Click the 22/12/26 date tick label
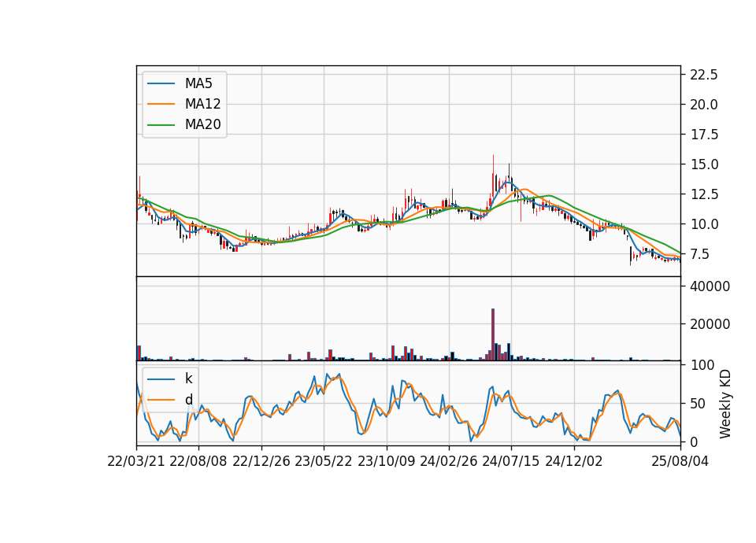756x543 pixels. click(x=261, y=461)
